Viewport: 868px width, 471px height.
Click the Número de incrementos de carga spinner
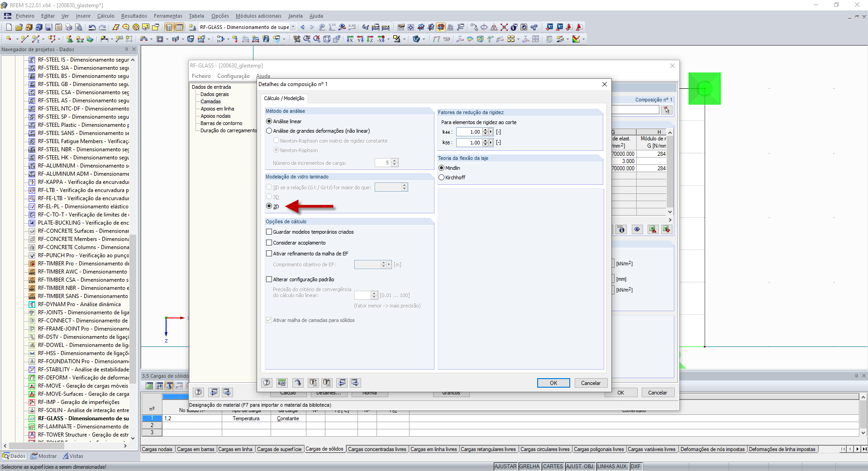(x=395, y=163)
